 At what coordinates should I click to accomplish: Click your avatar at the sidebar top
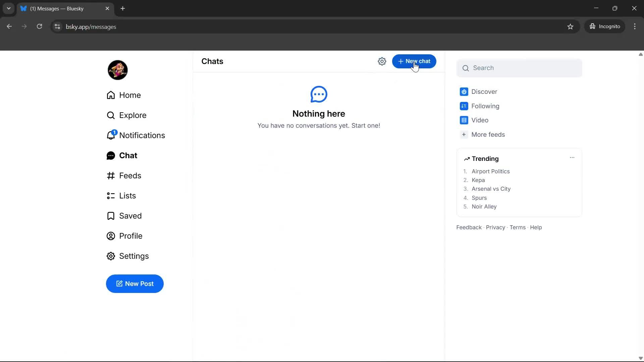117,70
